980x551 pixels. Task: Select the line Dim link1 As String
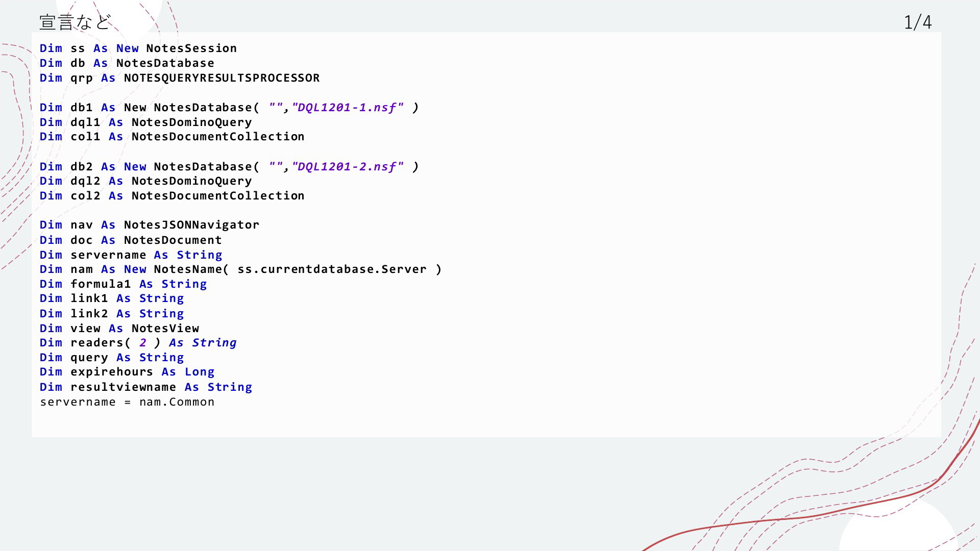(112, 298)
